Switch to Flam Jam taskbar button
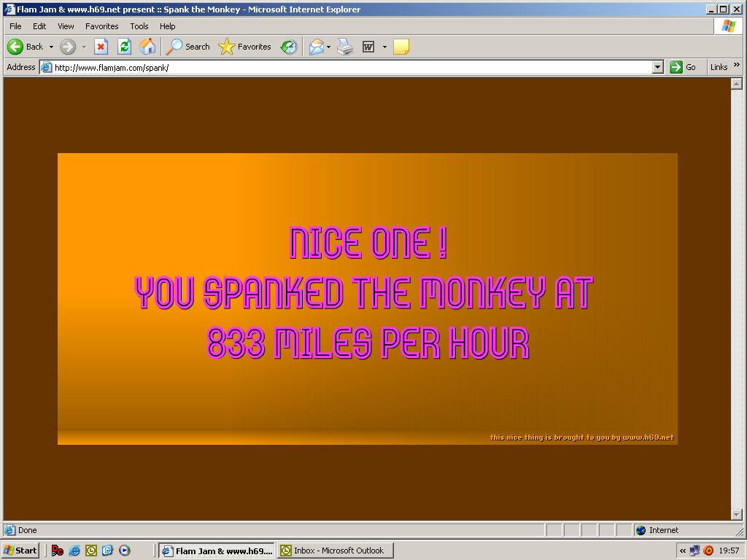The image size is (747, 560). click(217, 551)
